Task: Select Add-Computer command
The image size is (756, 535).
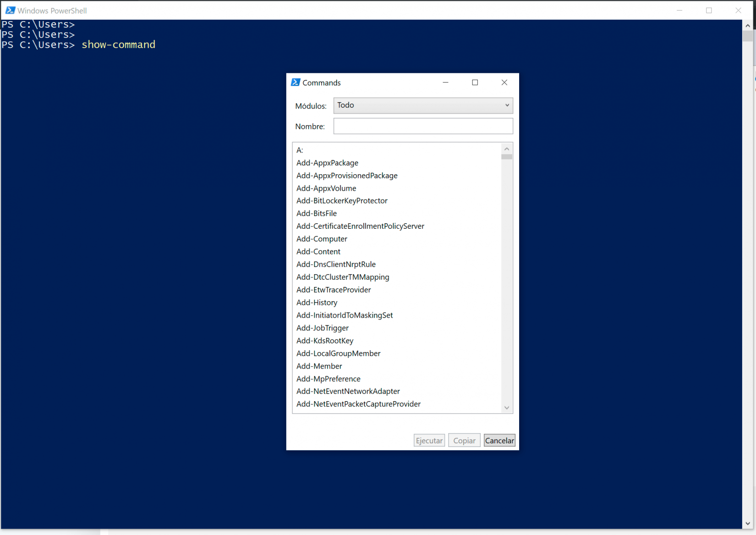Action: point(322,239)
